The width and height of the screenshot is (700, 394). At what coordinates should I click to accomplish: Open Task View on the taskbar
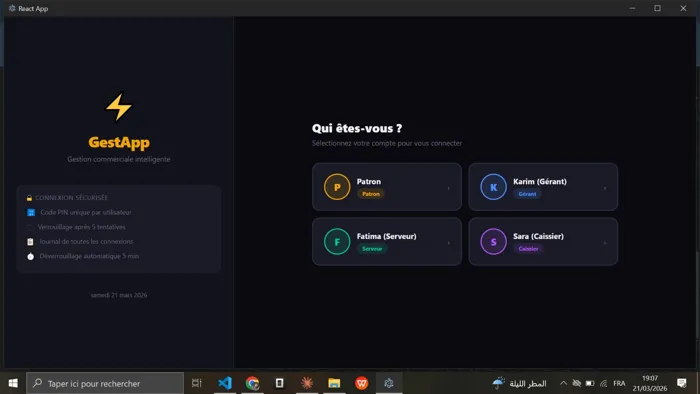tap(196, 383)
